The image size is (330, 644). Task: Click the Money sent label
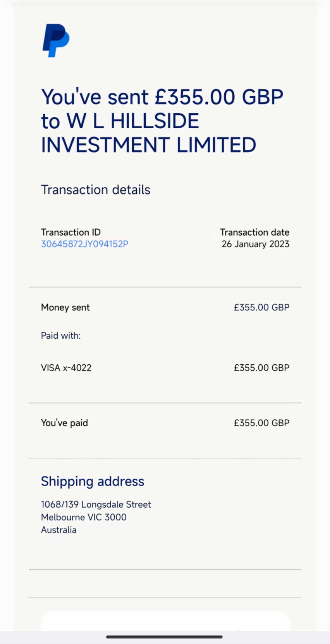tap(65, 307)
